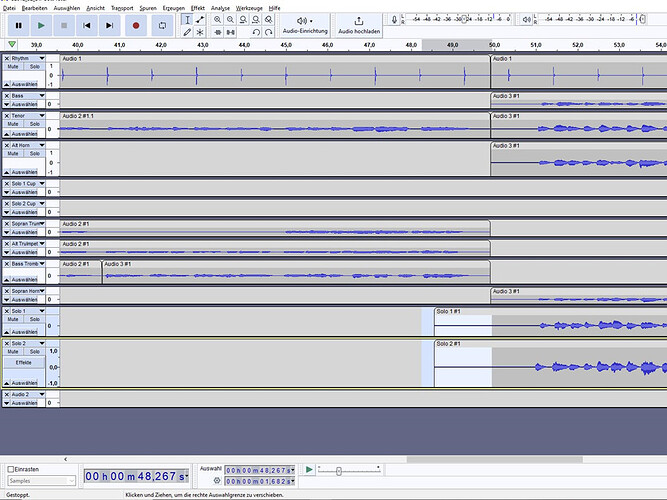
Task: Click the Zoom In magnifier icon
Action: 218,19
